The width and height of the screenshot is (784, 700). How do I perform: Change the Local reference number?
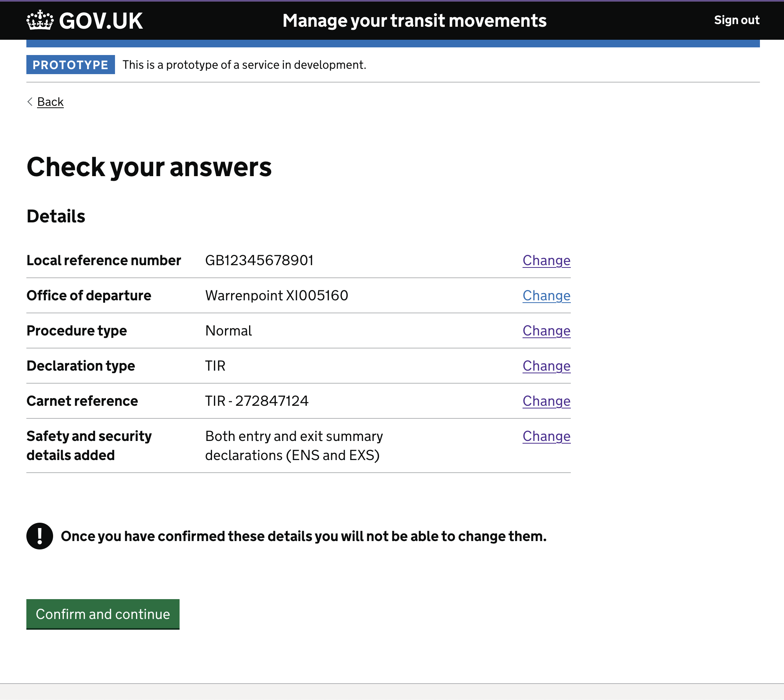(x=546, y=260)
